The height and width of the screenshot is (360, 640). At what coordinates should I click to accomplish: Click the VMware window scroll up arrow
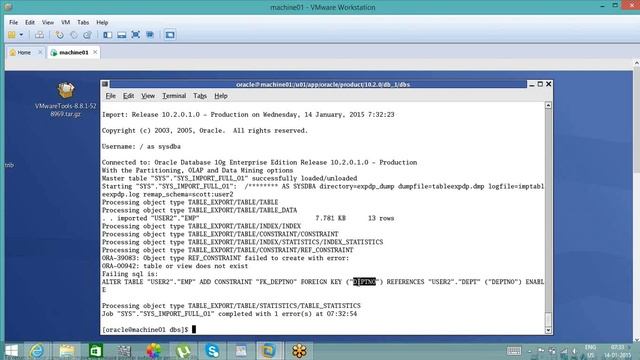636,63
